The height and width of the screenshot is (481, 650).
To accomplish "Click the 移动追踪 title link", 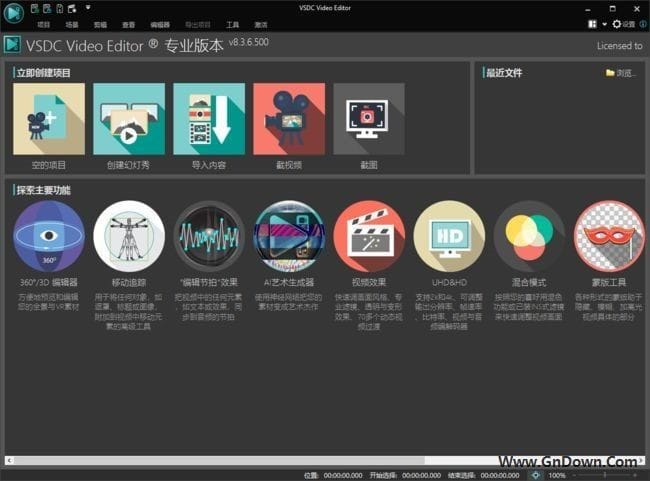I will [129, 282].
